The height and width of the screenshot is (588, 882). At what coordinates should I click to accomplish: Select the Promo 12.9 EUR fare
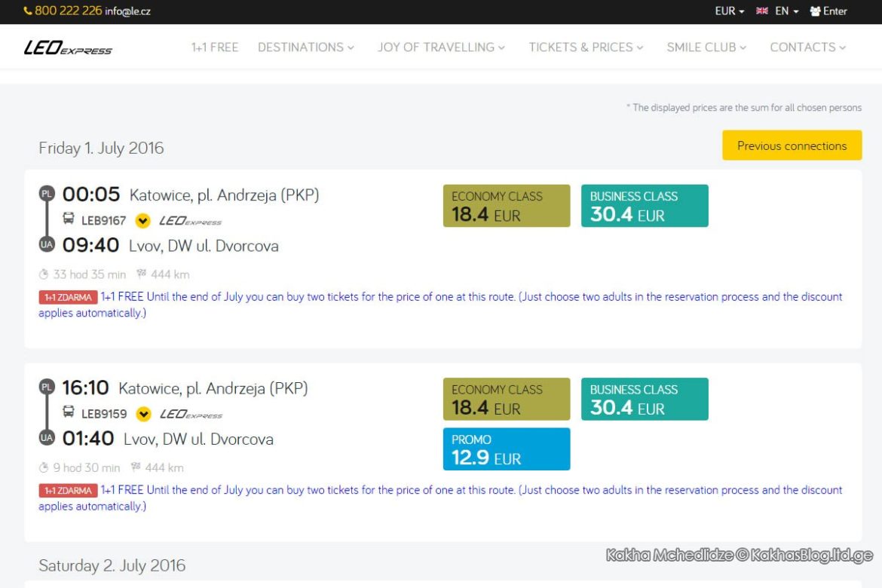tap(507, 449)
